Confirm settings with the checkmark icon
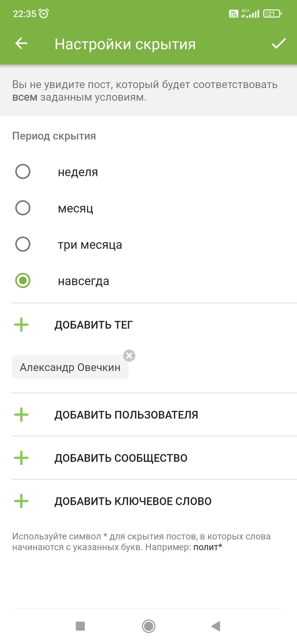 pyautogui.click(x=279, y=44)
